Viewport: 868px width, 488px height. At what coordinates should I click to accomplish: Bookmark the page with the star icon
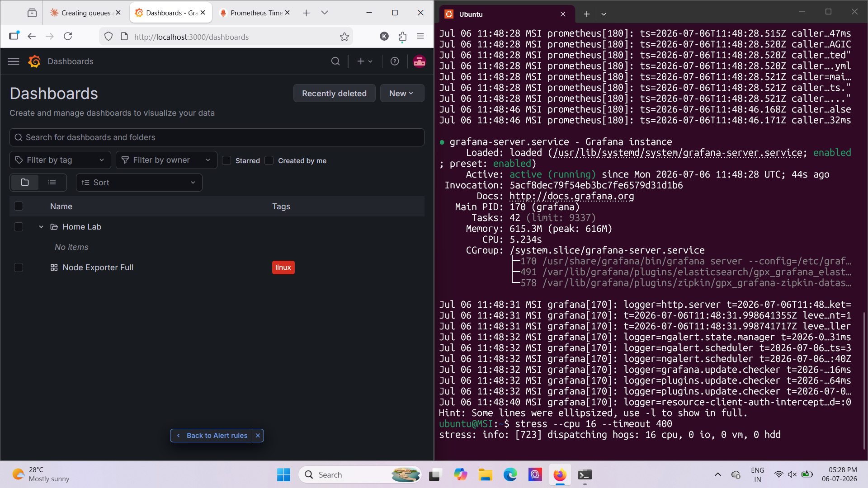click(x=344, y=37)
